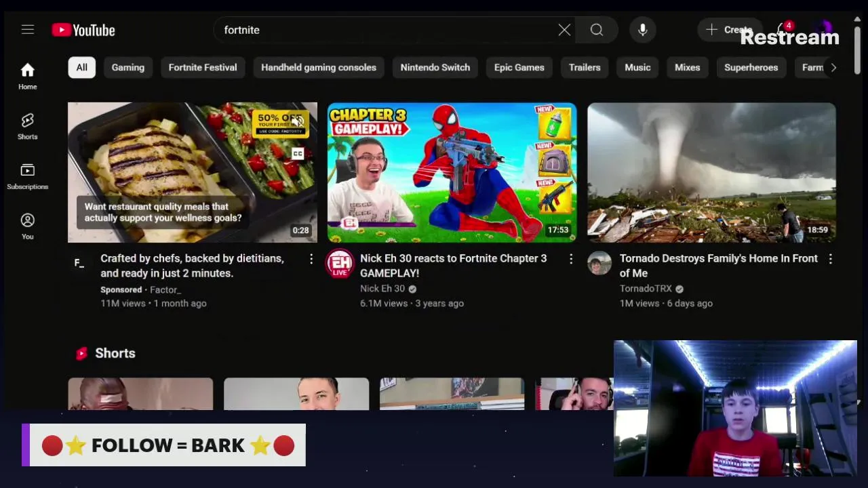Select the All filter chip
868x488 pixels.
[x=81, y=67]
